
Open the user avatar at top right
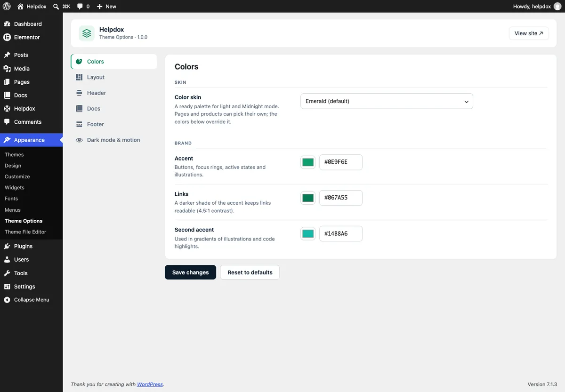click(x=557, y=7)
